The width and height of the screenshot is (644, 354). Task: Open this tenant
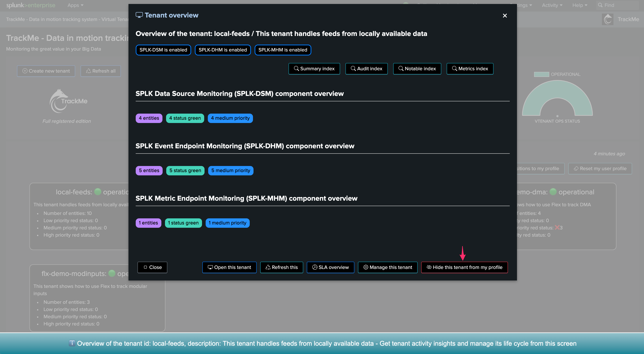[x=229, y=267]
